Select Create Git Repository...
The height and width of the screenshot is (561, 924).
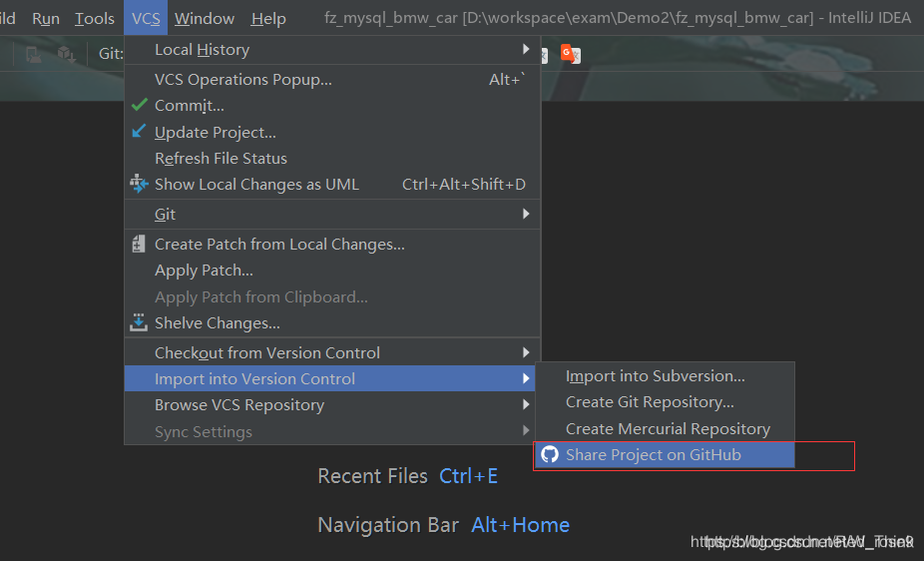pos(665,402)
